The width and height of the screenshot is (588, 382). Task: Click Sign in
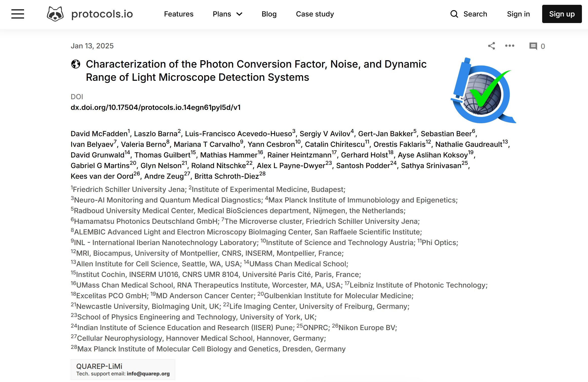pyautogui.click(x=518, y=14)
